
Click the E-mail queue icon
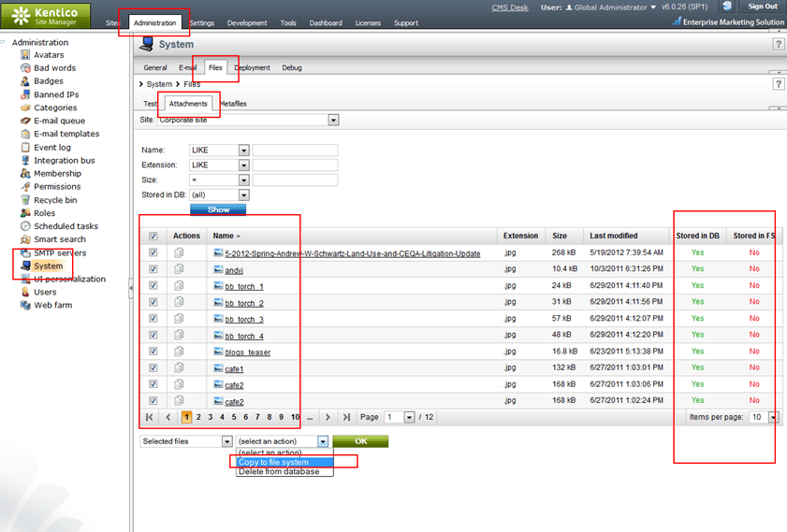(x=25, y=121)
